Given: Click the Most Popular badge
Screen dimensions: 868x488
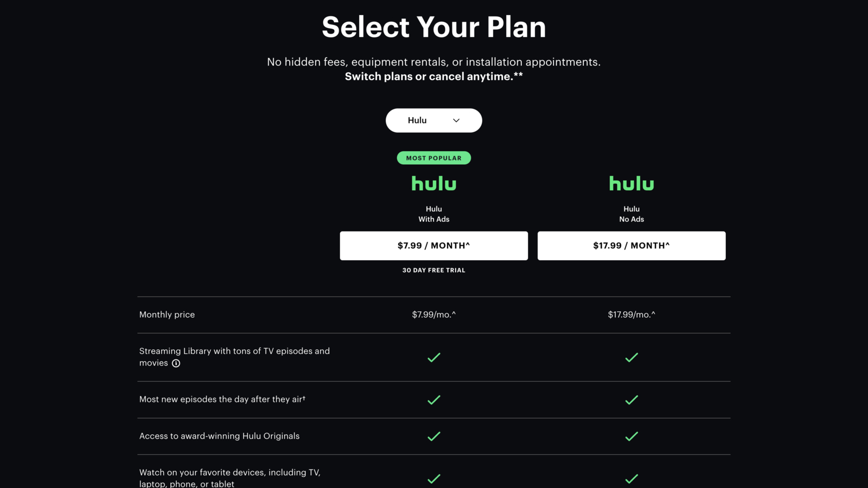Looking at the screenshot, I should click(433, 158).
